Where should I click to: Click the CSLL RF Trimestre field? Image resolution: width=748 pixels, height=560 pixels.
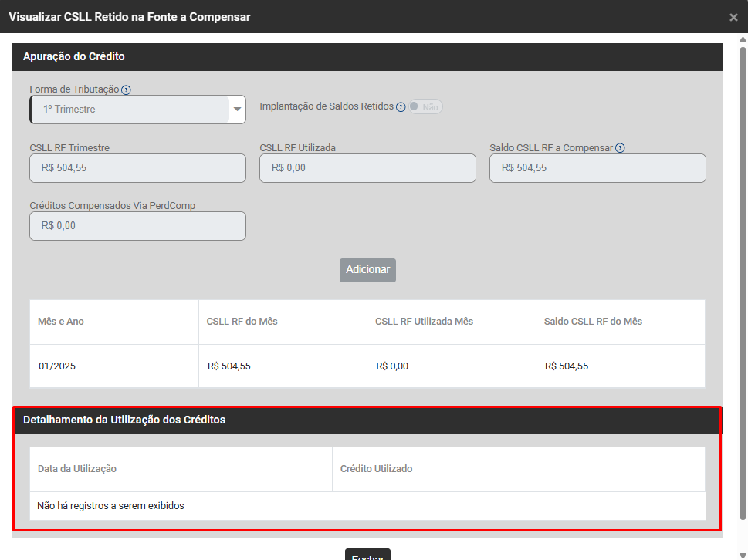pos(137,168)
